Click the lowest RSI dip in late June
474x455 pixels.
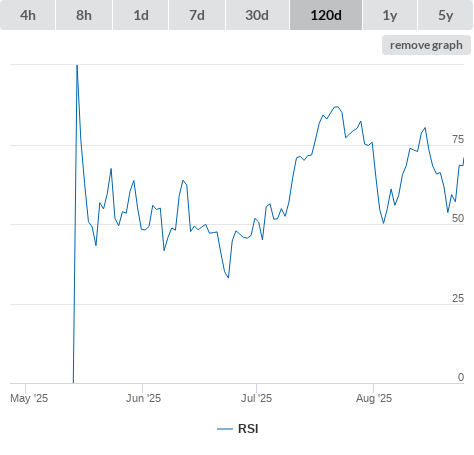point(228,277)
